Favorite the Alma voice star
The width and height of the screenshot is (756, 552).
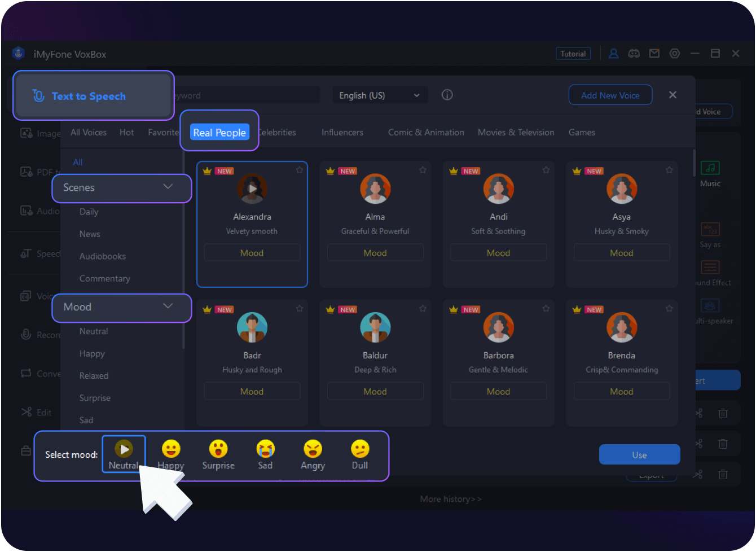423,170
